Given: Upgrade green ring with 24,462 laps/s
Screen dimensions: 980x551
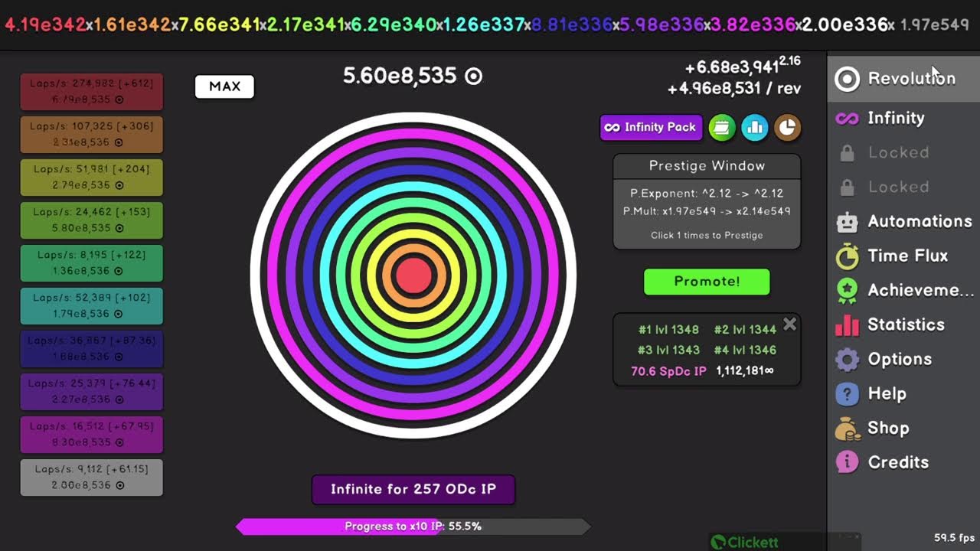Looking at the screenshot, I should [92, 220].
